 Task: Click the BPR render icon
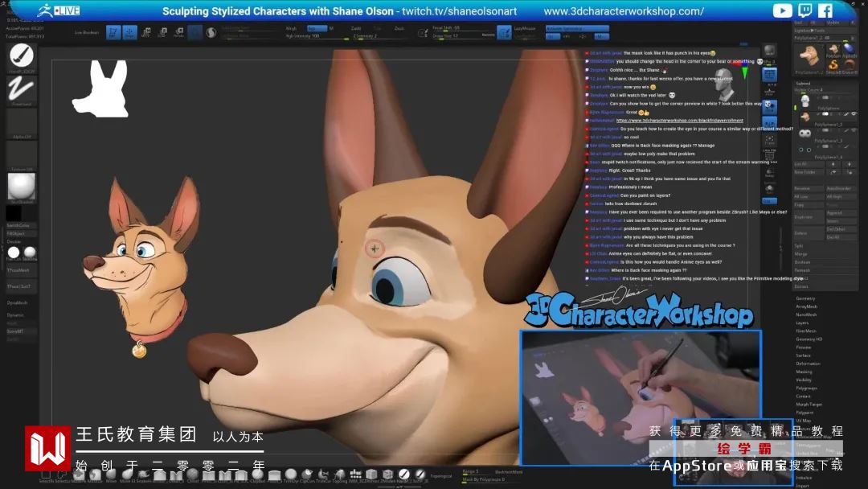[x=769, y=52]
